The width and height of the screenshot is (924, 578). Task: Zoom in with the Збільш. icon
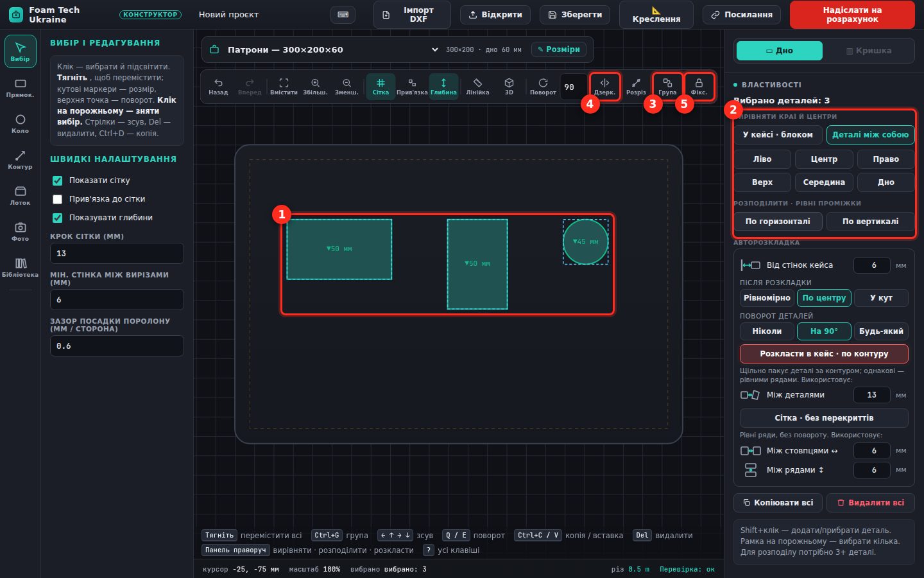[315, 87]
